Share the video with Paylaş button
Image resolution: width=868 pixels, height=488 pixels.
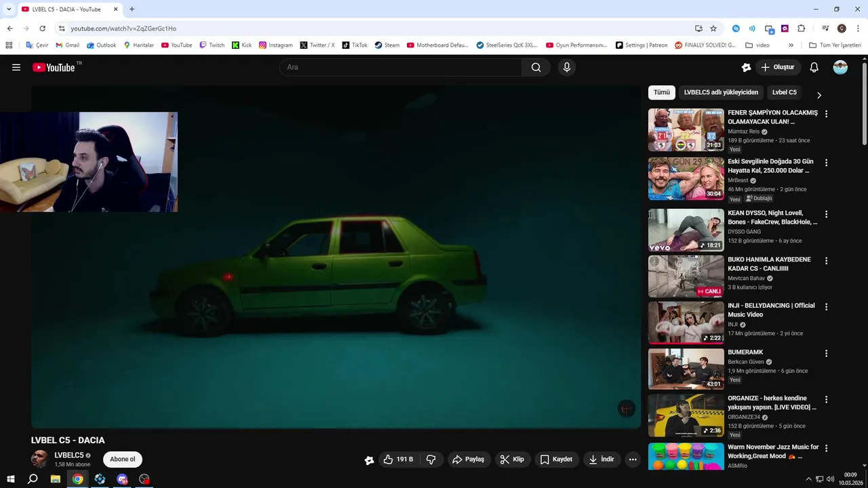[x=468, y=460]
